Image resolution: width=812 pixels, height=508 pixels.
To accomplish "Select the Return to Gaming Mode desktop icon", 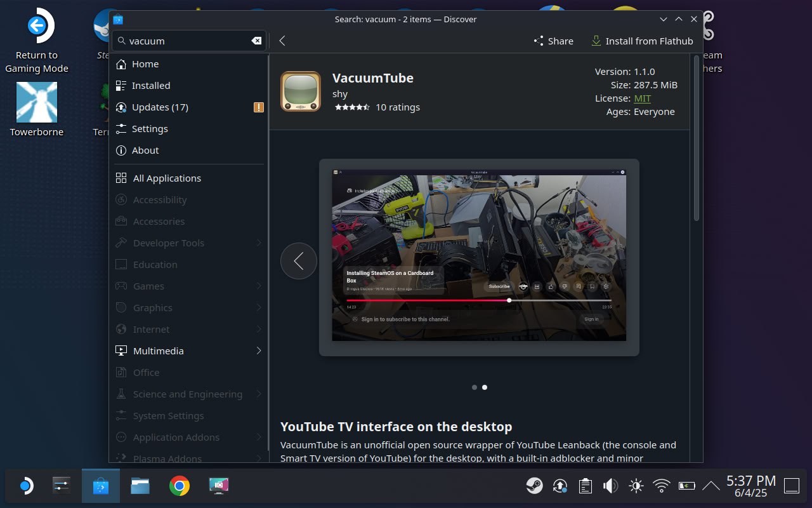I will coord(37,41).
